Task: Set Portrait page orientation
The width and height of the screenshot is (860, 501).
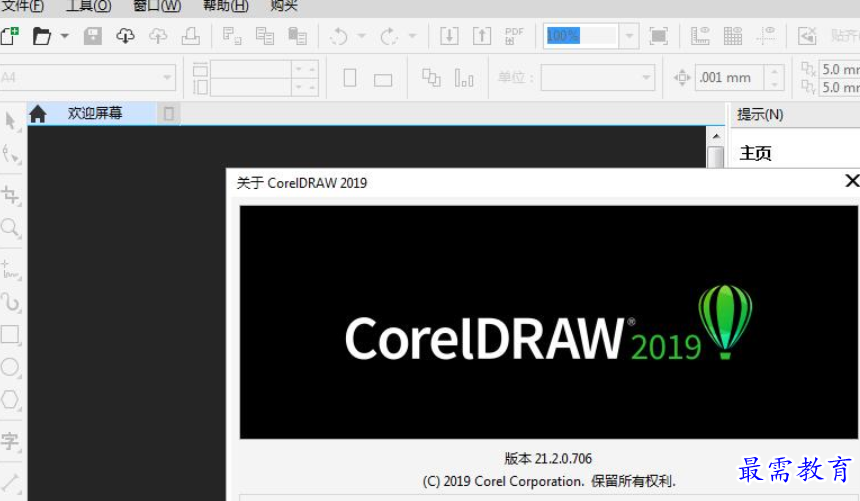Action: (350, 78)
